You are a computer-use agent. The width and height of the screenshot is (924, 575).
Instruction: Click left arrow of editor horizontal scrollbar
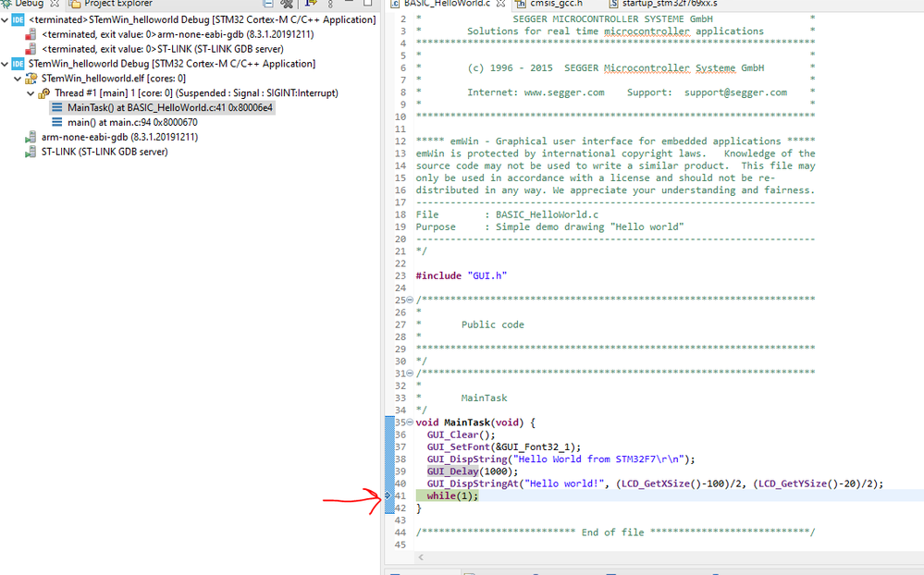421,557
